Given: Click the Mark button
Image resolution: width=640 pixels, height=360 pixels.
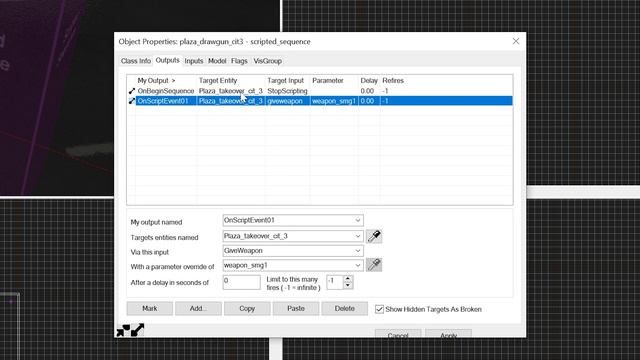Looking at the screenshot, I should [149, 309].
